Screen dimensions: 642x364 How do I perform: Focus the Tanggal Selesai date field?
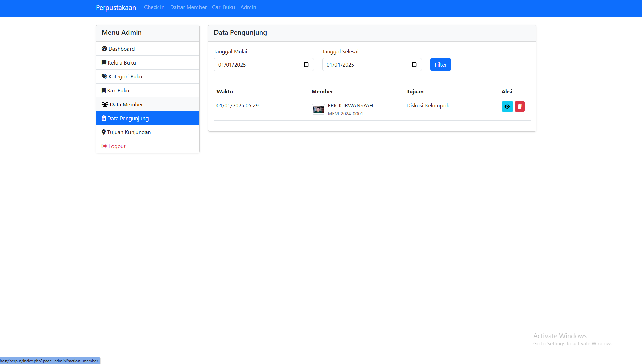[x=372, y=65]
